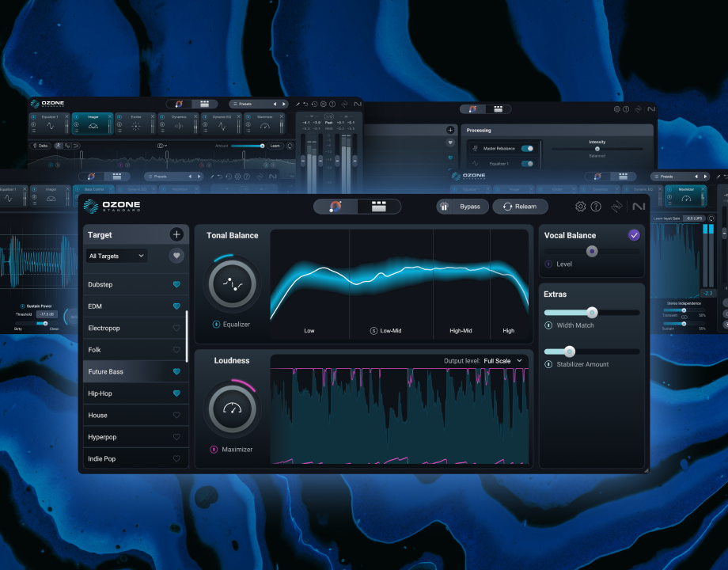Image resolution: width=728 pixels, height=570 pixels.
Task: Click the Loudness Maximizer knob
Action: (x=232, y=408)
